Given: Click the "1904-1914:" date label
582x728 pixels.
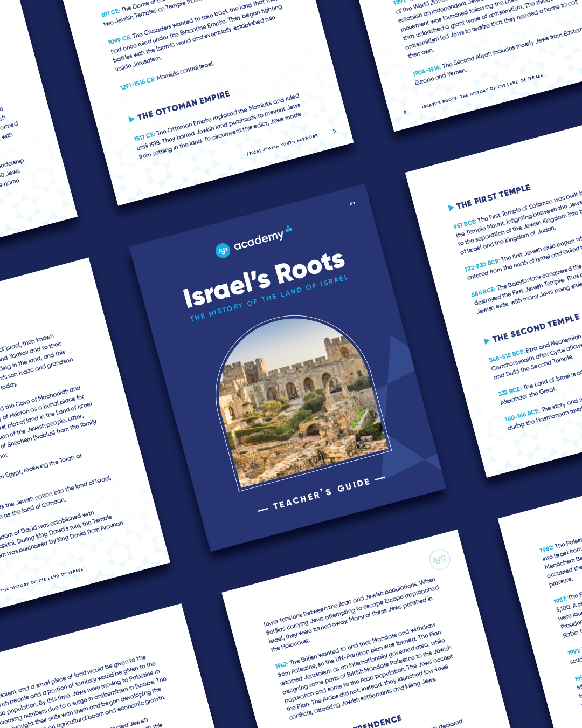Looking at the screenshot, I should [426, 70].
